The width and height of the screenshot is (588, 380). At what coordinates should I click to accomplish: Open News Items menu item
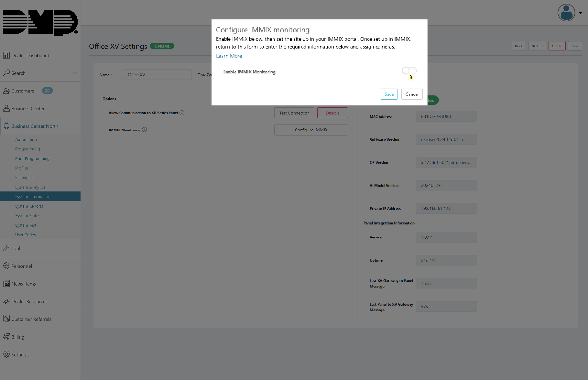[24, 284]
